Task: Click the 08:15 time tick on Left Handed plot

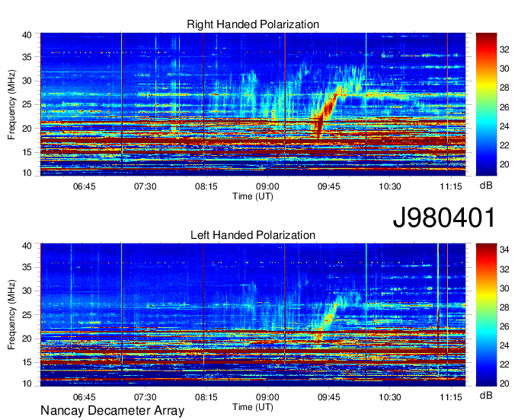Action: coord(206,397)
